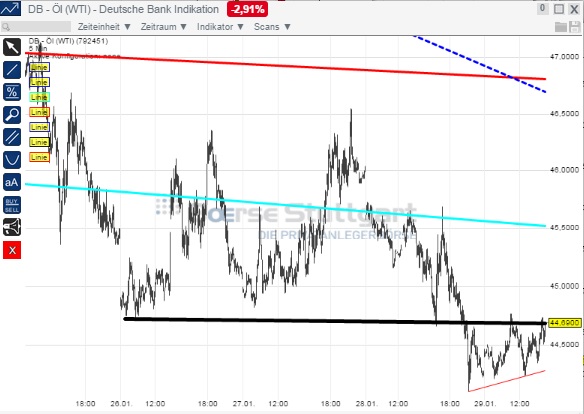Screen dimensions: 584x414
Task: Select the aA text annotation tool
Action: pyautogui.click(x=12, y=182)
